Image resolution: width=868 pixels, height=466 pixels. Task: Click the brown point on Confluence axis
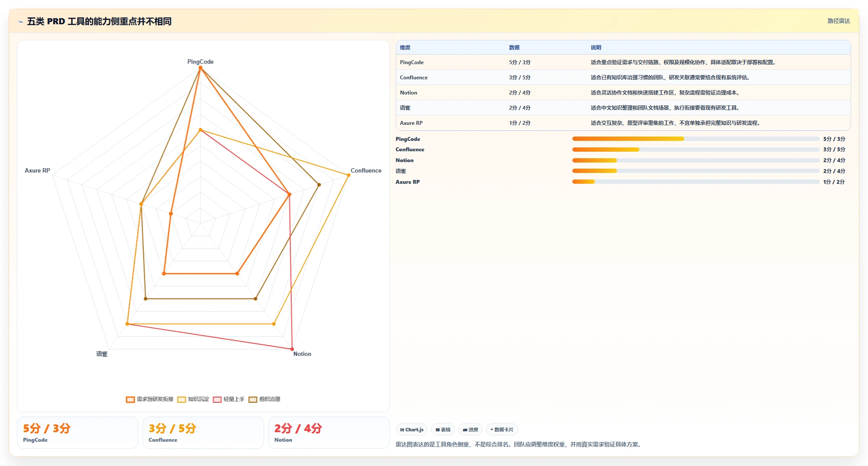[x=319, y=185]
